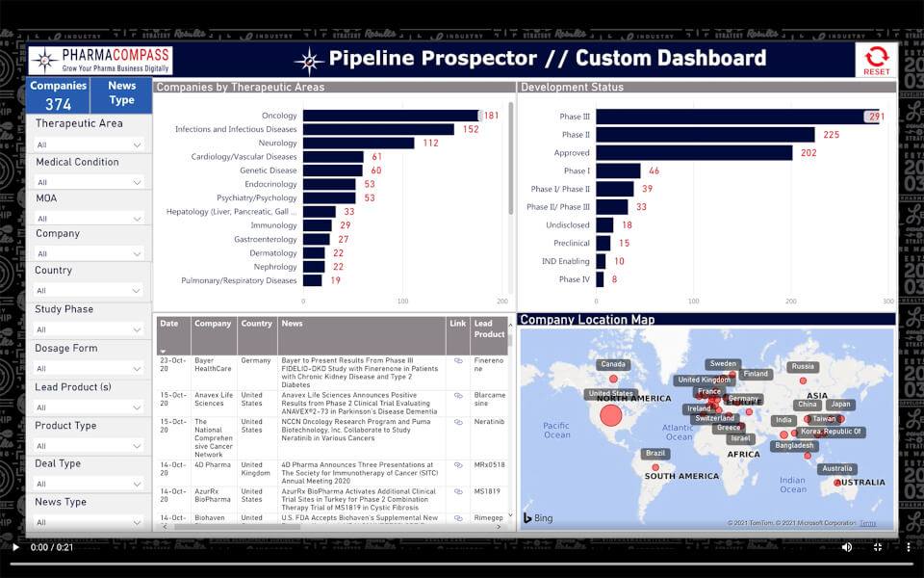Open link icon for Anavex Life Sciences news
Viewport: 924px width, 578px height.
click(458, 395)
